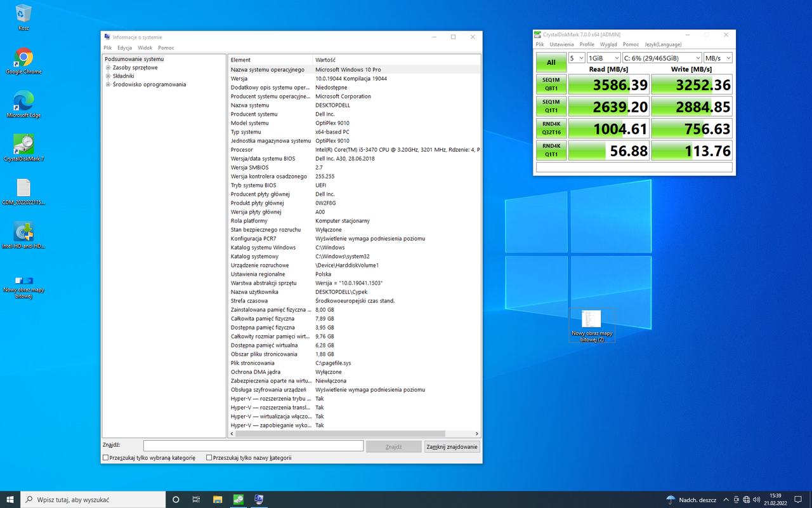
Task: Open File Explorer from the taskbar
Action: [x=218, y=500]
